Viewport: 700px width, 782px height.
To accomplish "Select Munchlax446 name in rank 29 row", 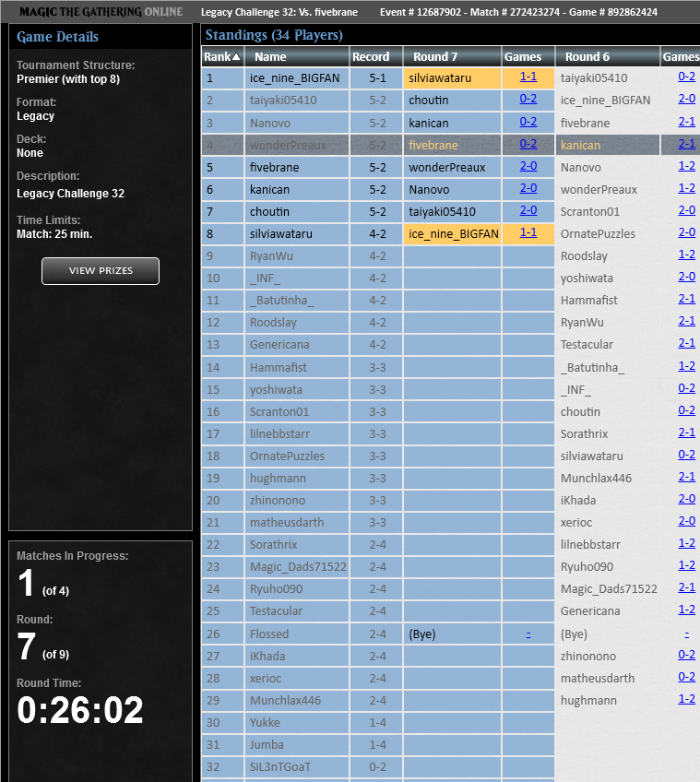I will [285, 701].
